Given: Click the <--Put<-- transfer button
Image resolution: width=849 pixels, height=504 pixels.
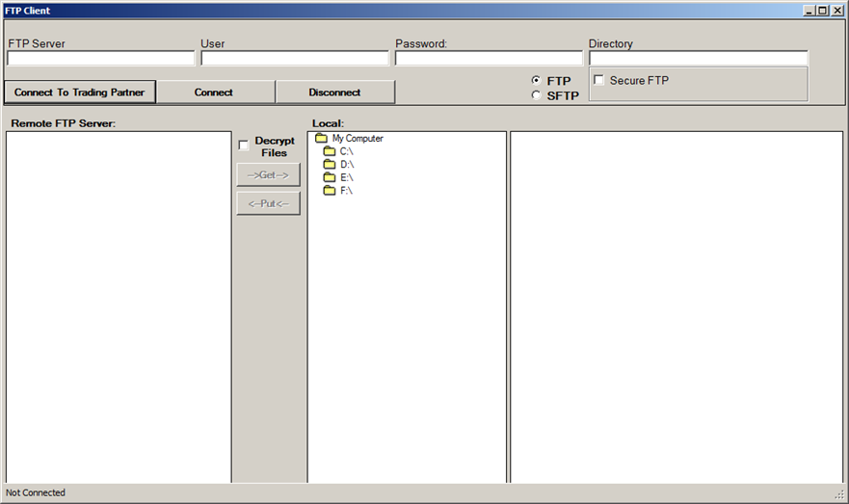Looking at the screenshot, I should (269, 203).
